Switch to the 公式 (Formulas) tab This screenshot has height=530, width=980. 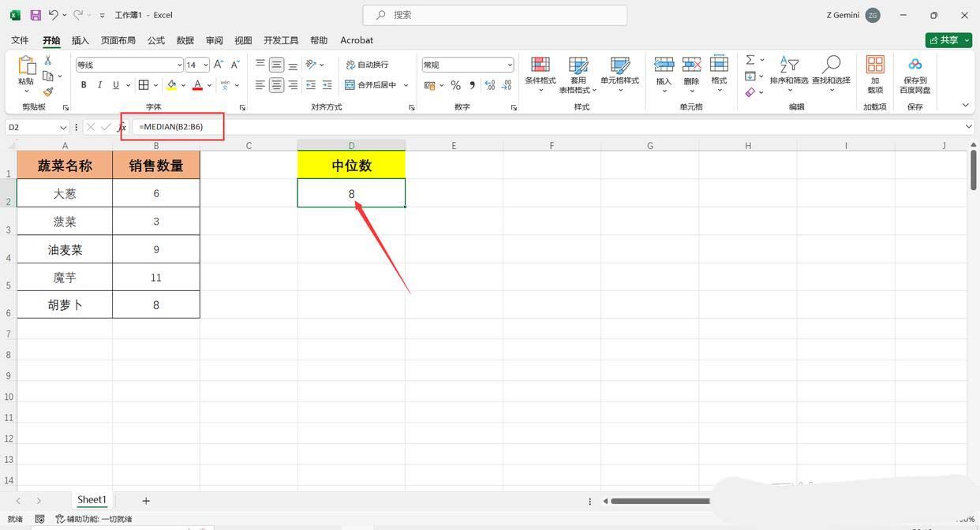[x=156, y=40]
